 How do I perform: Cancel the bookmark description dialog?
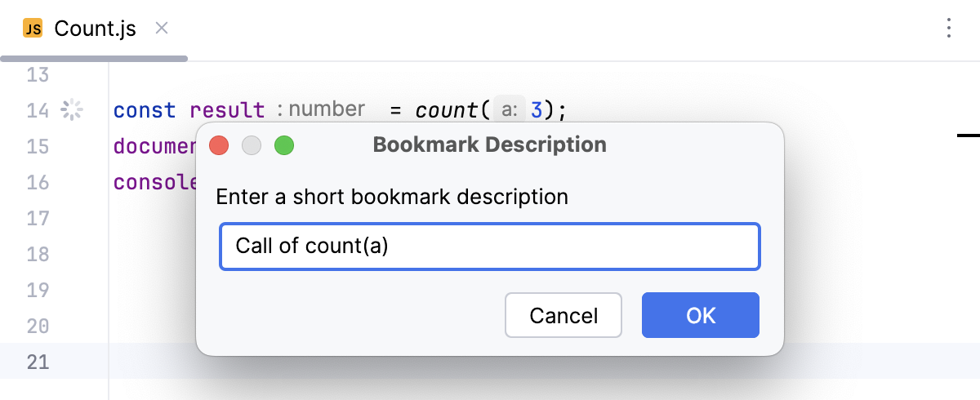pos(563,315)
